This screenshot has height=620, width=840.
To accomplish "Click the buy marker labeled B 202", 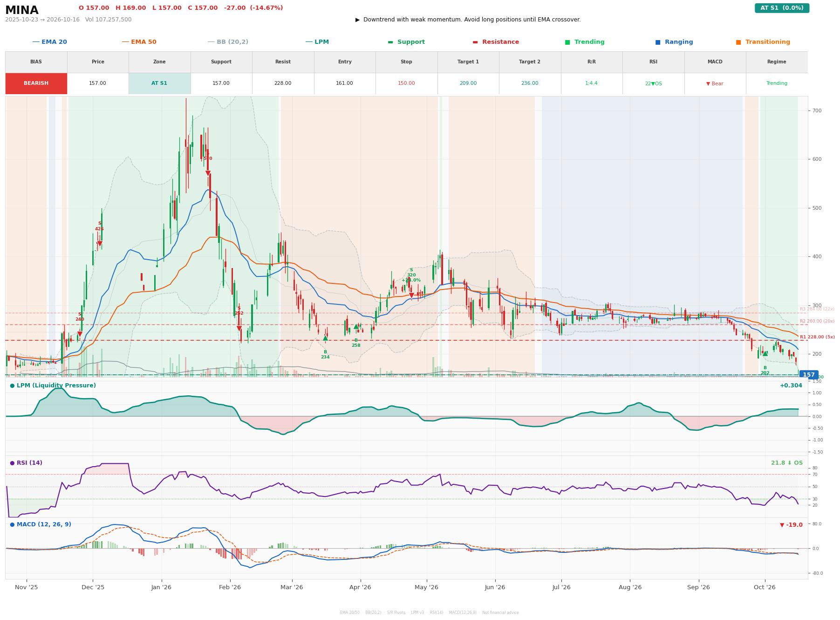I will pyautogui.click(x=765, y=354).
